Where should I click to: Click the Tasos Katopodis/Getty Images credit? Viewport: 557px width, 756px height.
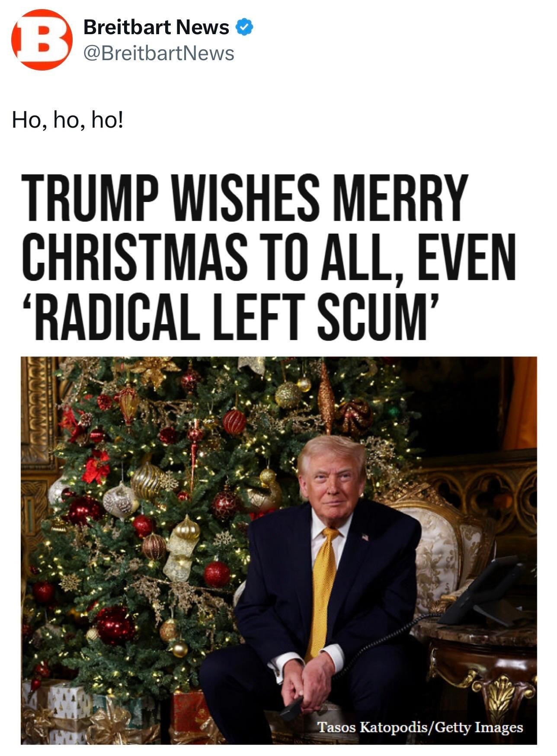pos(420,727)
